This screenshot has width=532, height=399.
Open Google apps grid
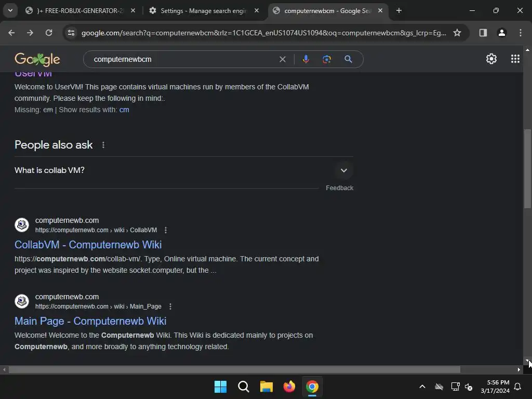(515, 59)
